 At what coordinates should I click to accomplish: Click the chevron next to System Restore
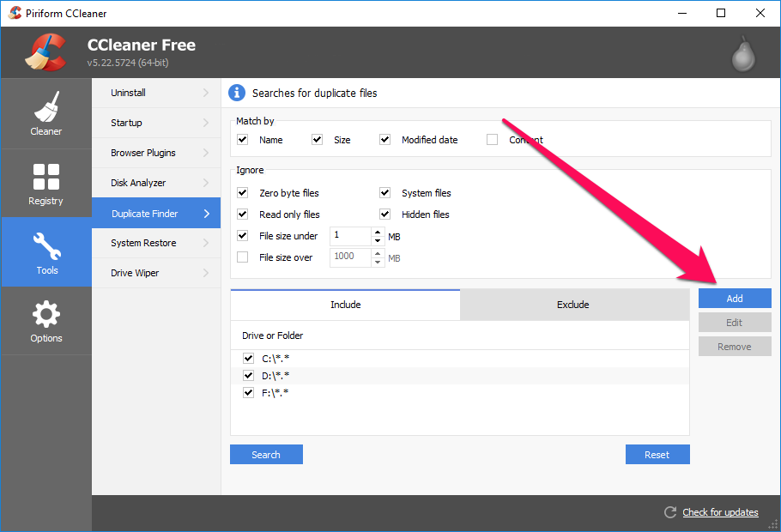(x=206, y=243)
